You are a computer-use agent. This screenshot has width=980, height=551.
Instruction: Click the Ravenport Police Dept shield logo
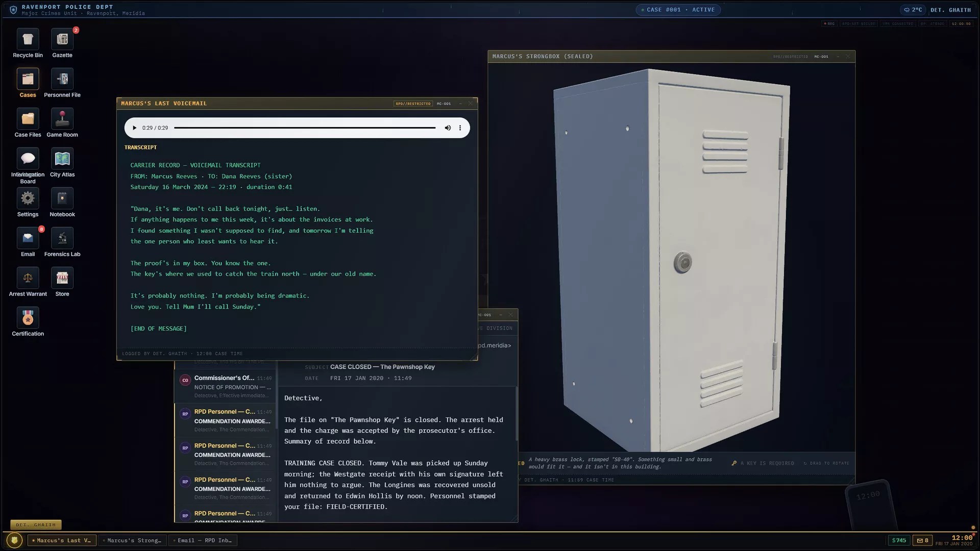tap(13, 10)
